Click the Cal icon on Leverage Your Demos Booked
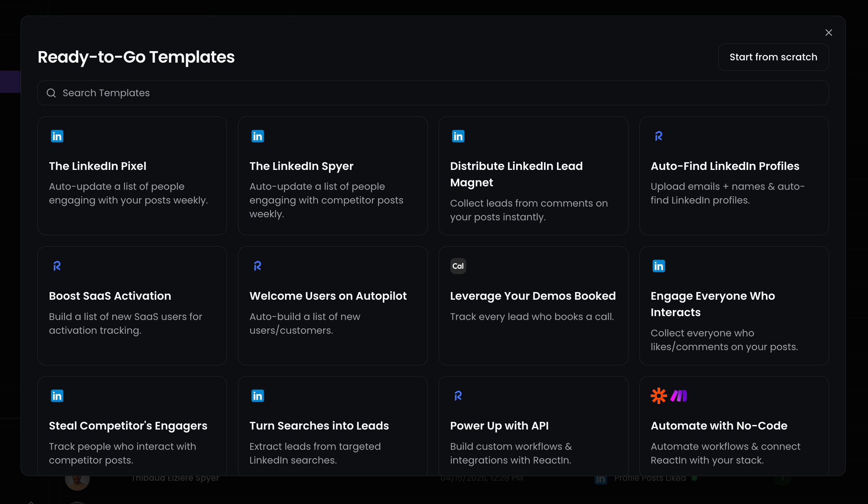Image resolution: width=868 pixels, height=504 pixels. tap(458, 266)
